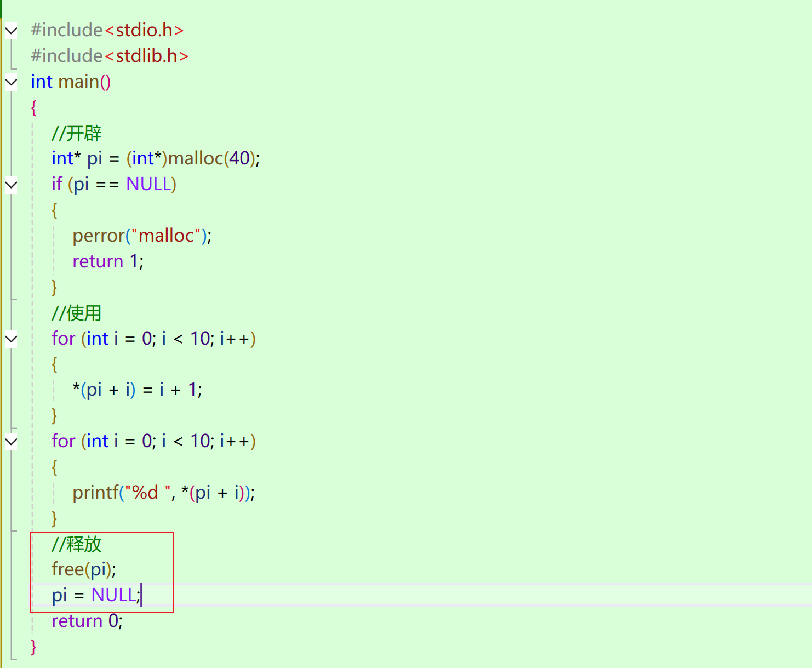Click the pi = NULL; line
The image size is (812, 668).
coord(96,595)
